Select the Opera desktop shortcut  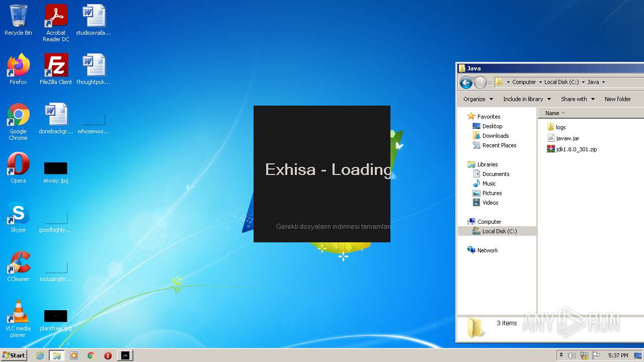18,168
